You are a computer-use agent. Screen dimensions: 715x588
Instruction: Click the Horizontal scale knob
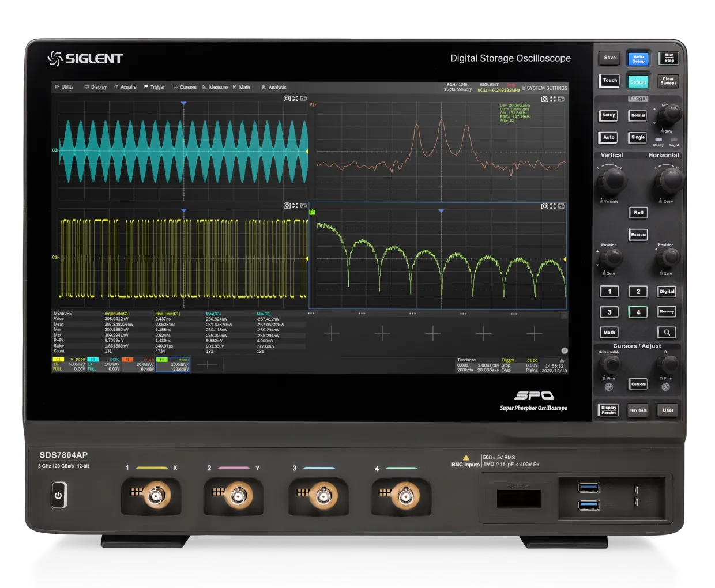pyautogui.click(x=669, y=179)
